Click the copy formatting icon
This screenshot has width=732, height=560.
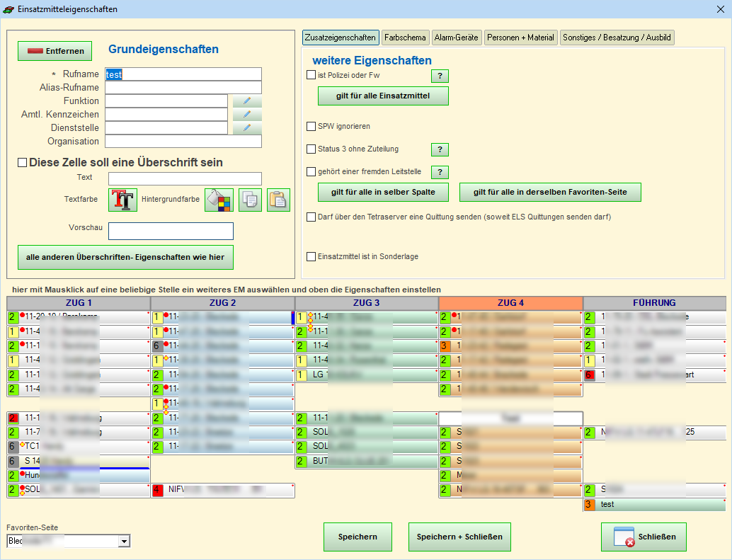250,200
